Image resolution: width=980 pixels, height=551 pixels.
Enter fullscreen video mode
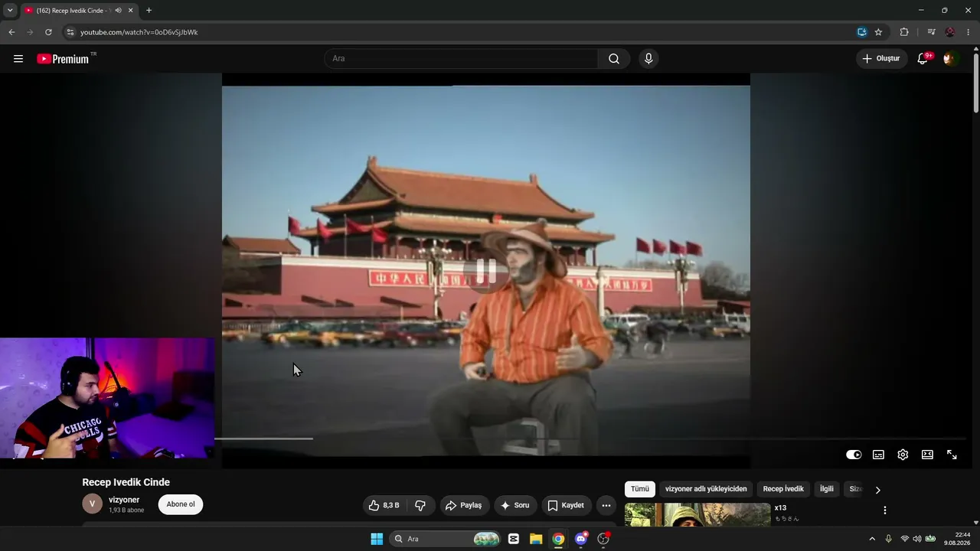952,455
